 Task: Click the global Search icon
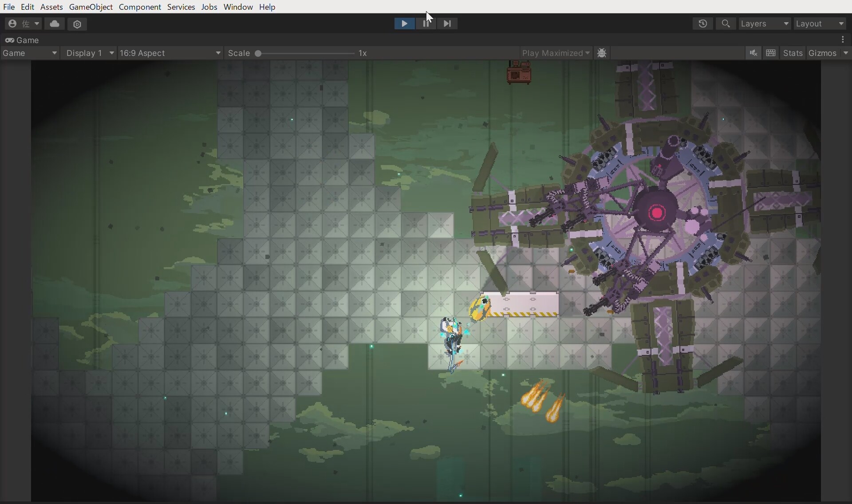(726, 24)
